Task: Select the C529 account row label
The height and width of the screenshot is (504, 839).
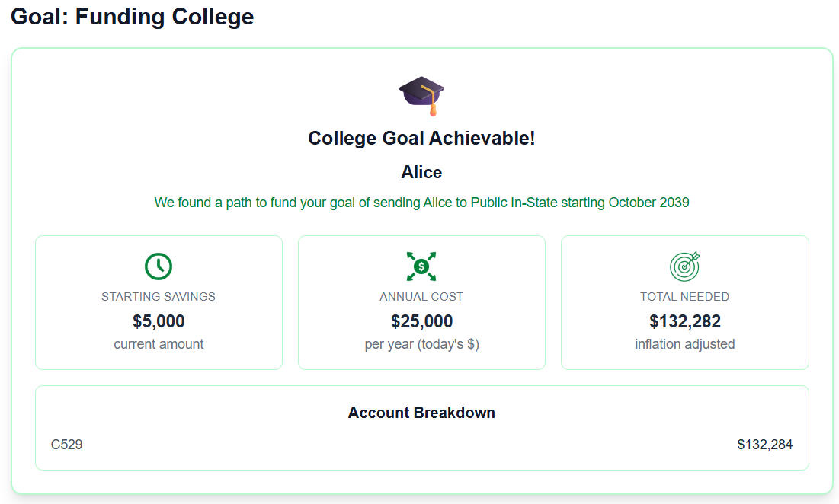Action: (67, 445)
